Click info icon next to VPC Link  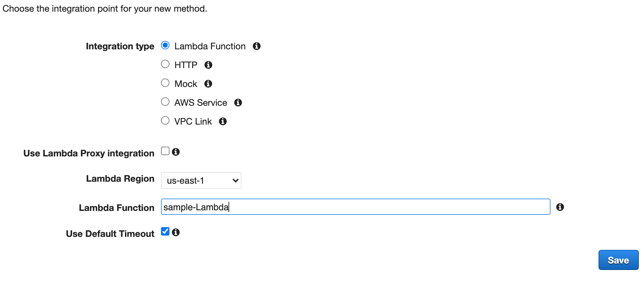point(223,121)
